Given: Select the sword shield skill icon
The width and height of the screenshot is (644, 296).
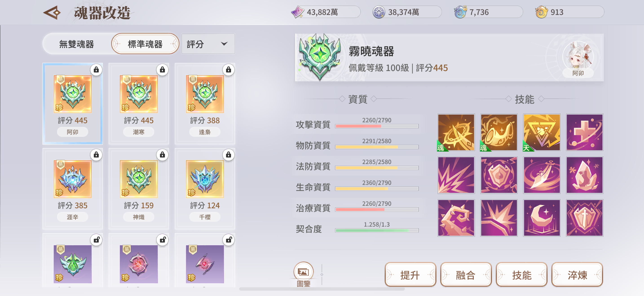Looking at the screenshot, I should [584, 218].
